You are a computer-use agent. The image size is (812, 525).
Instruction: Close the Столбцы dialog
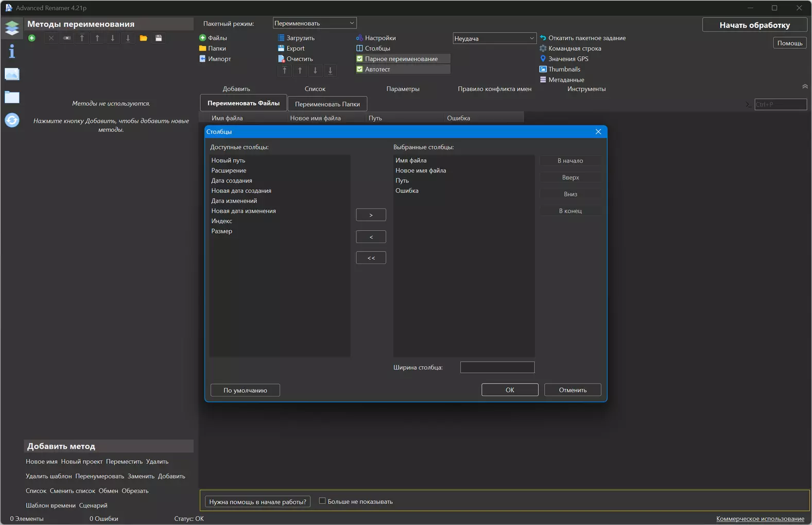click(598, 132)
